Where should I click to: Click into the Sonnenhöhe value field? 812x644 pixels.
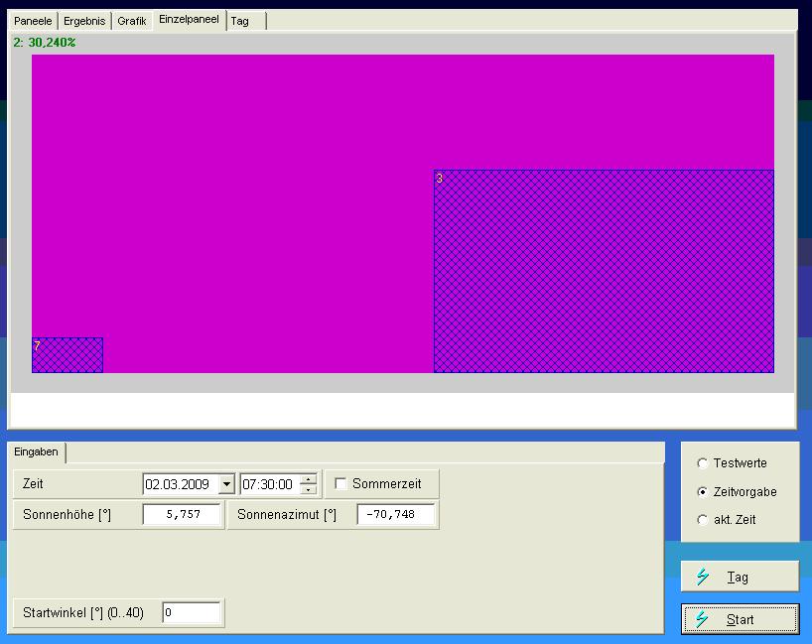coord(182,515)
